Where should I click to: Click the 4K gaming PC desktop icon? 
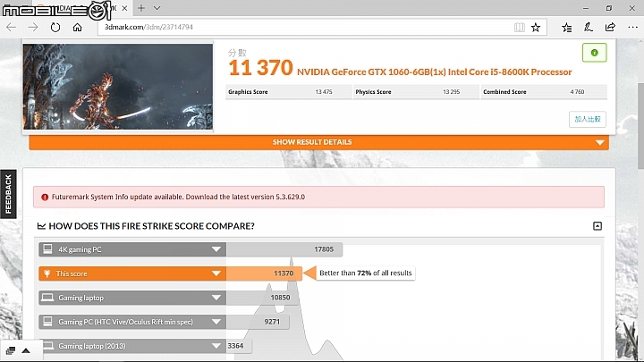tap(47, 249)
